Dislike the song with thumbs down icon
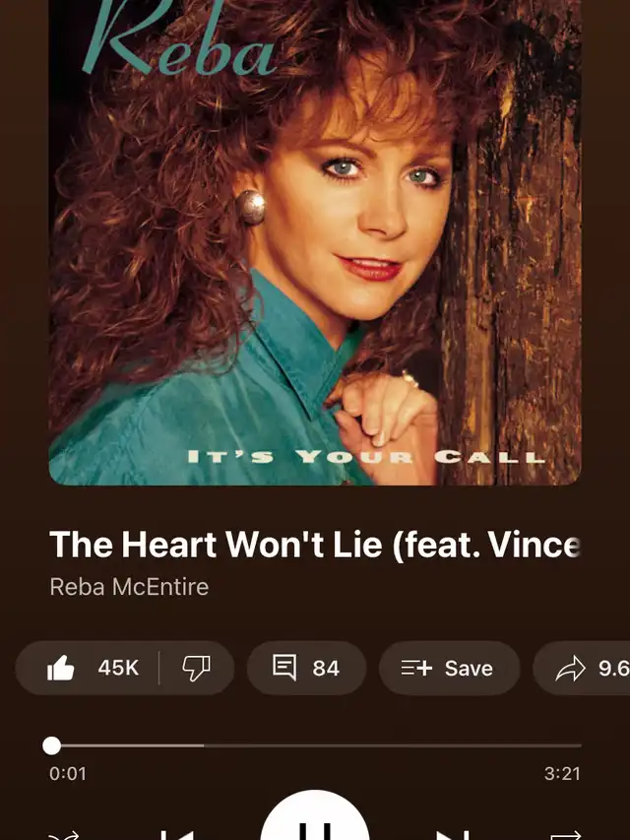The width and height of the screenshot is (630, 840). pyautogui.click(x=196, y=668)
